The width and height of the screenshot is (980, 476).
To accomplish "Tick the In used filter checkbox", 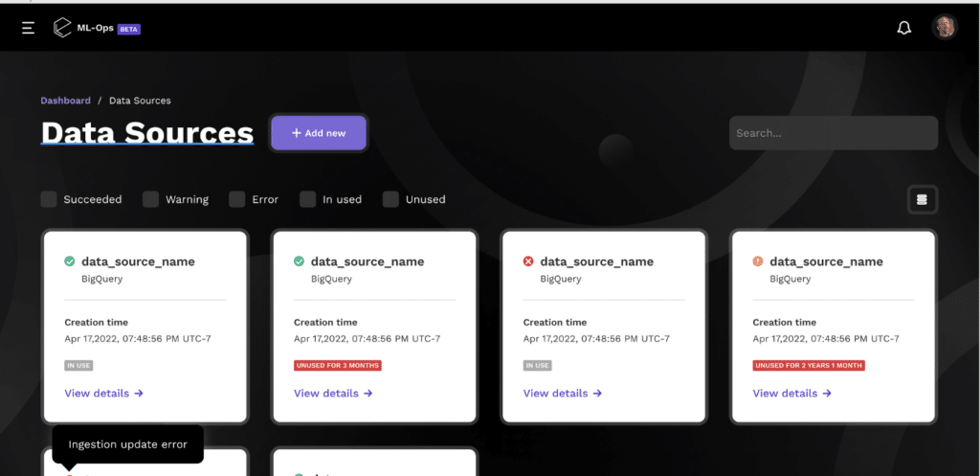I will [x=307, y=199].
